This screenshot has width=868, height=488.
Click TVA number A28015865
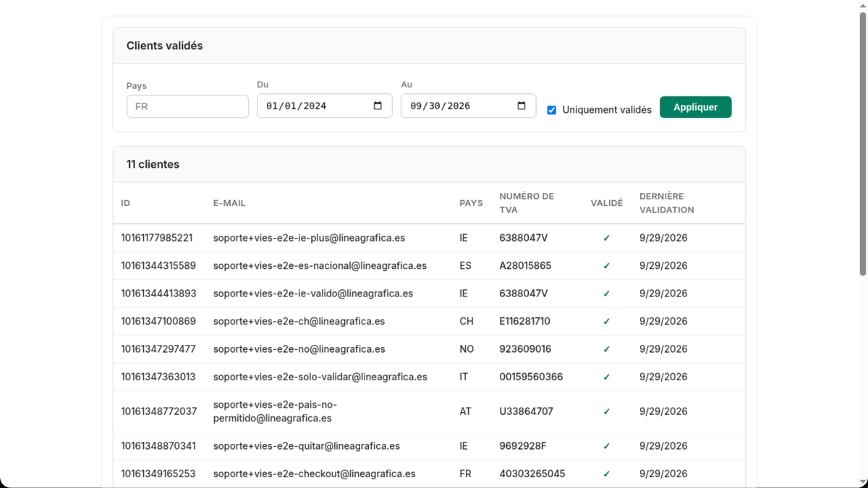point(525,265)
